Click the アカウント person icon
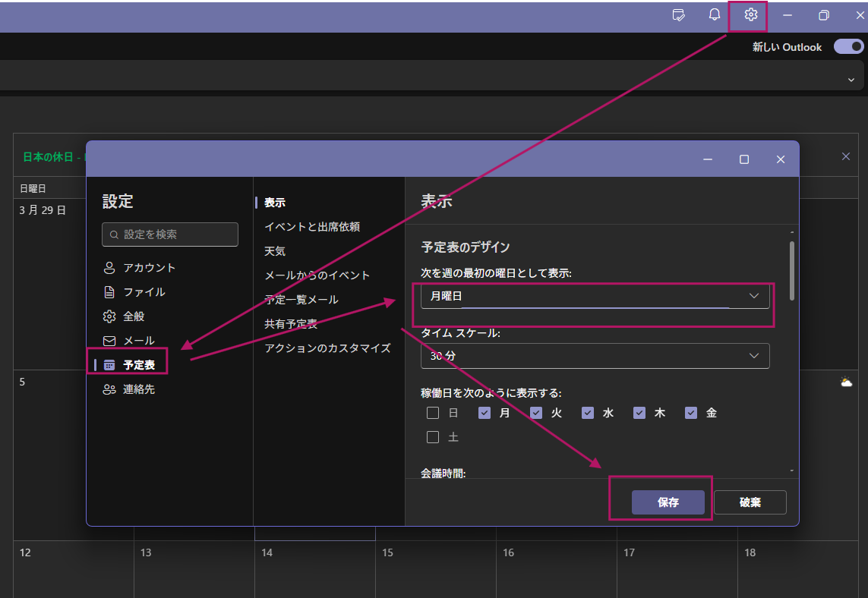868x598 pixels. (x=109, y=268)
